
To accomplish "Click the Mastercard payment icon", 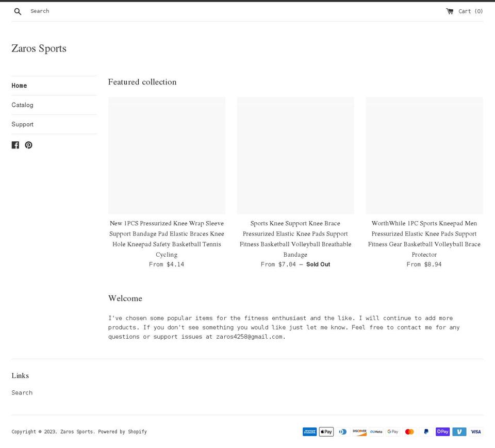I will pyautogui.click(x=409, y=432).
